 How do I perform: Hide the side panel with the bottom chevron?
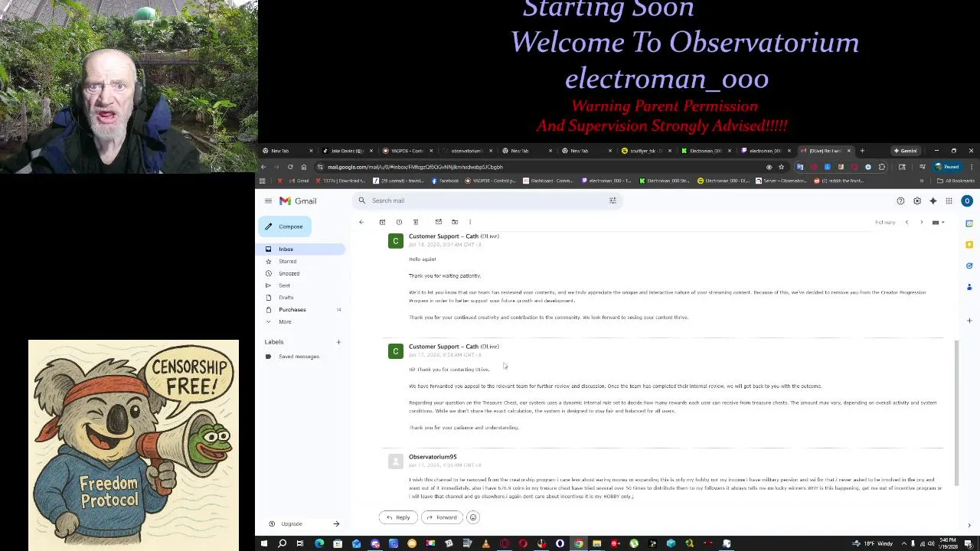(x=969, y=525)
